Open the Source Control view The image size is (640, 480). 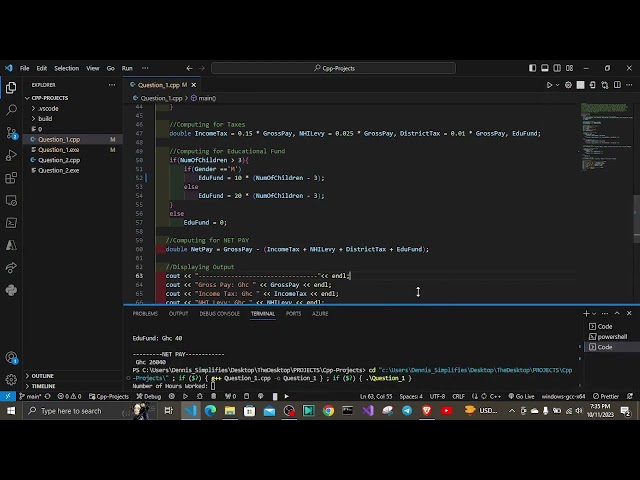pos(11,132)
